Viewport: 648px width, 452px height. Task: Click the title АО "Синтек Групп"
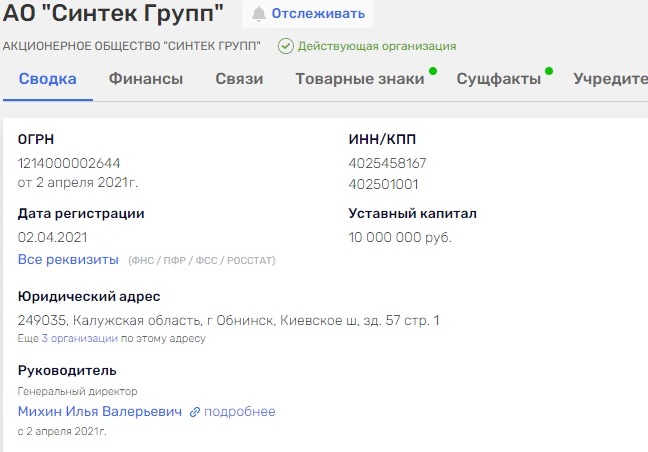coord(113,12)
